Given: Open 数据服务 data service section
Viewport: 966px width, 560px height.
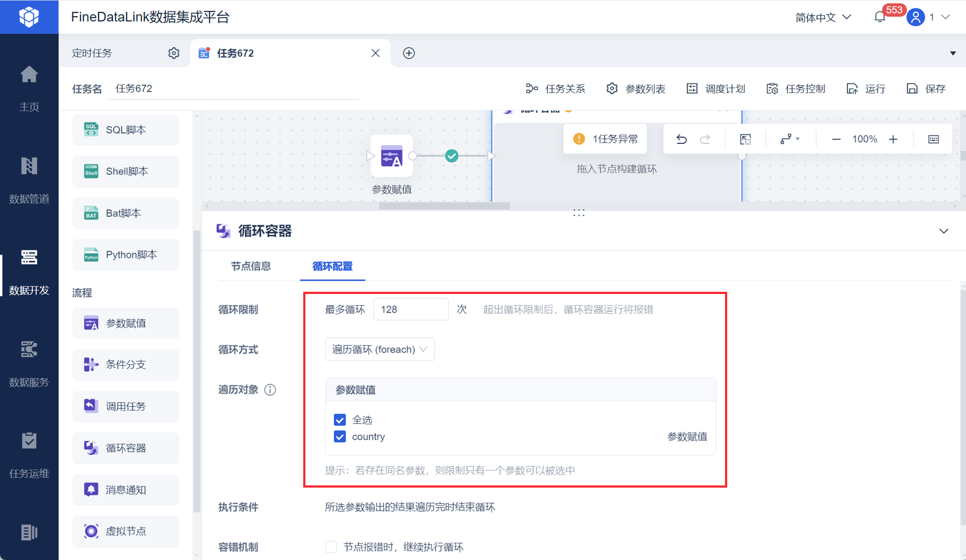Looking at the screenshot, I should click(x=29, y=364).
